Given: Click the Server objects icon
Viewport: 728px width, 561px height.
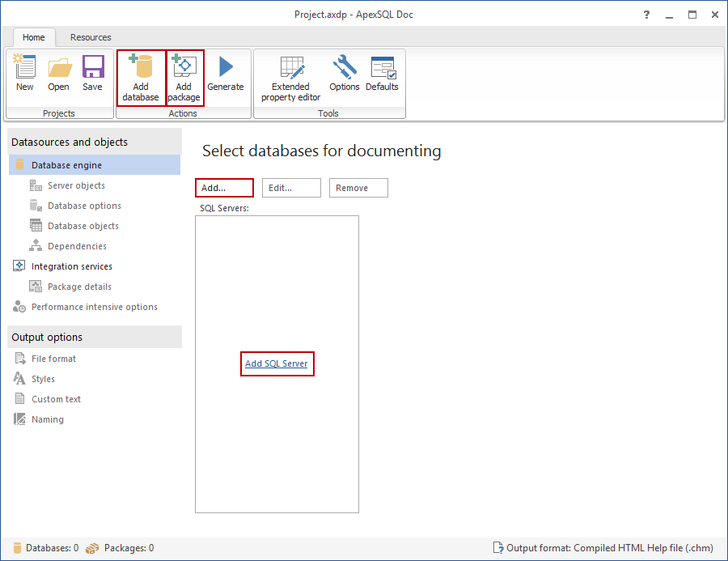Looking at the screenshot, I should pyautogui.click(x=36, y=185).
